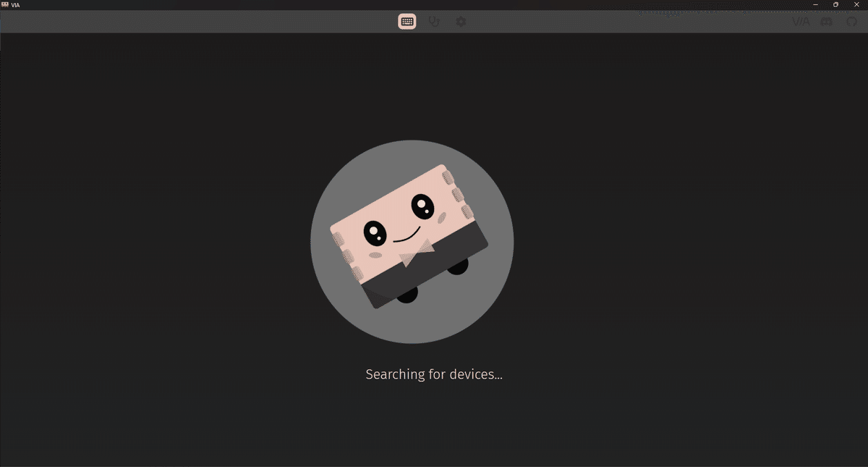
Task: Open the Discord icon link
Action: click(x=826, y=22)
